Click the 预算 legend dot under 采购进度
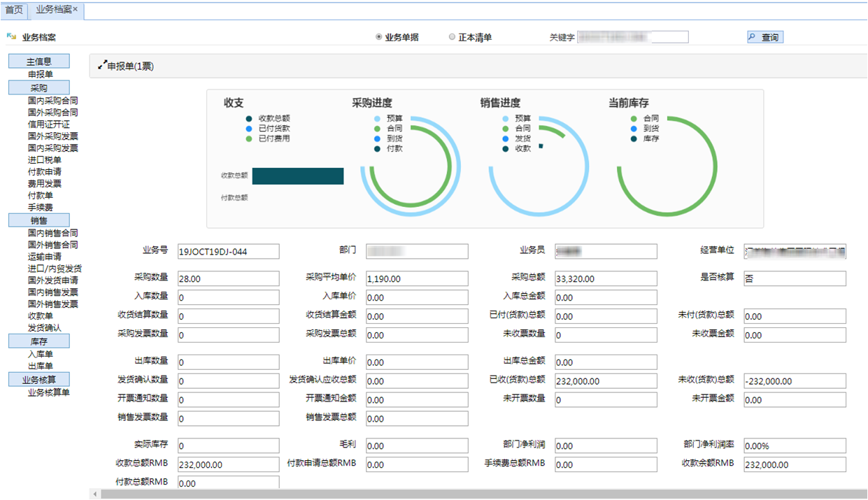868x500 pixels. coord(378,119)
